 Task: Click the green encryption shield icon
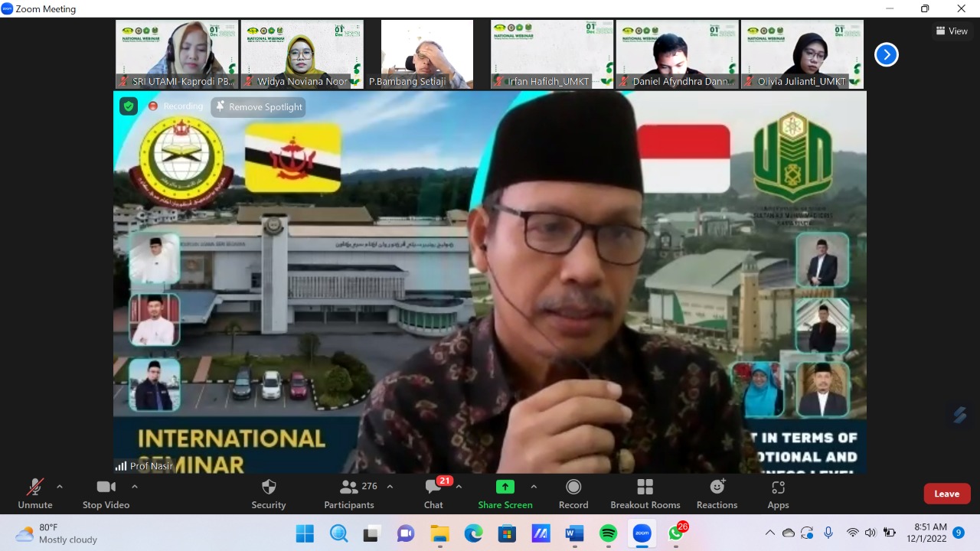(x=128, y=106)
